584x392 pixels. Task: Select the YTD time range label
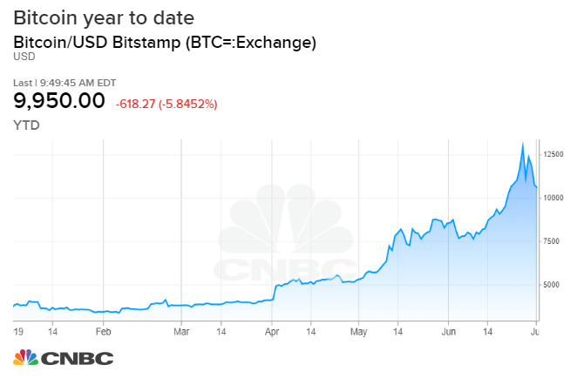(x=26, y=125)
